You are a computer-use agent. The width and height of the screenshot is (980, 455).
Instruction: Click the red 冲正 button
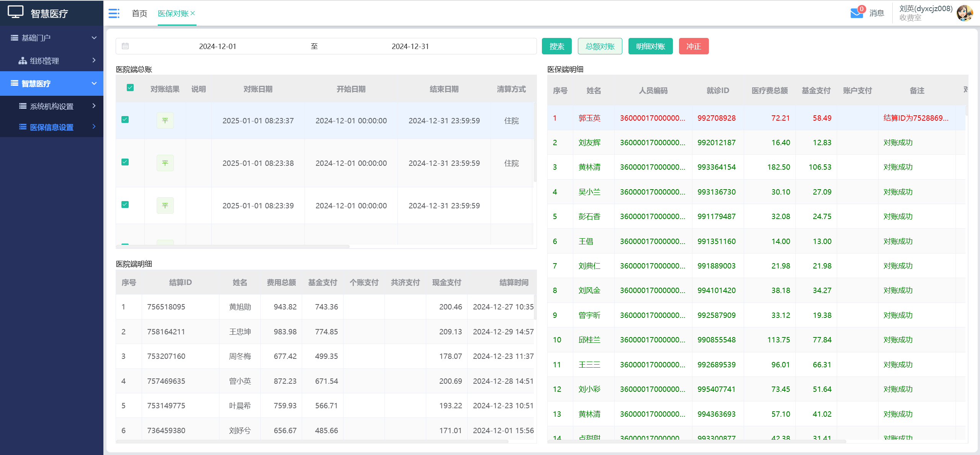693,46
